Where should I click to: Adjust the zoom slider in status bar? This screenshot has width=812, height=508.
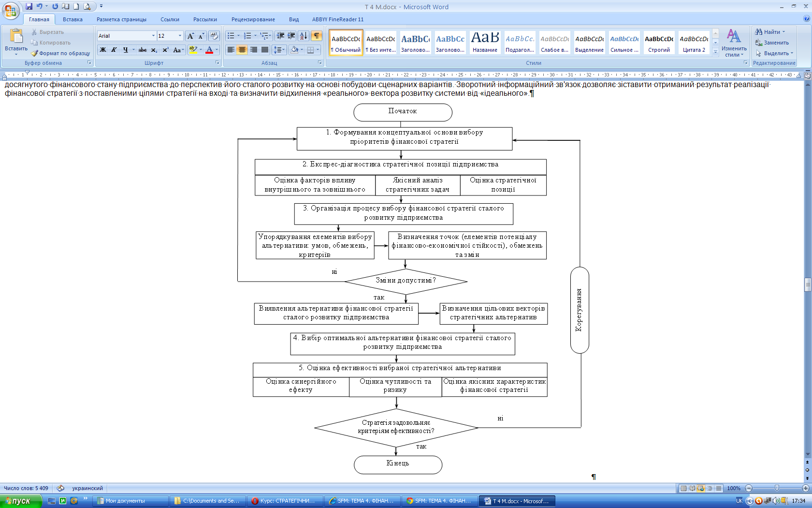point(777,488)
